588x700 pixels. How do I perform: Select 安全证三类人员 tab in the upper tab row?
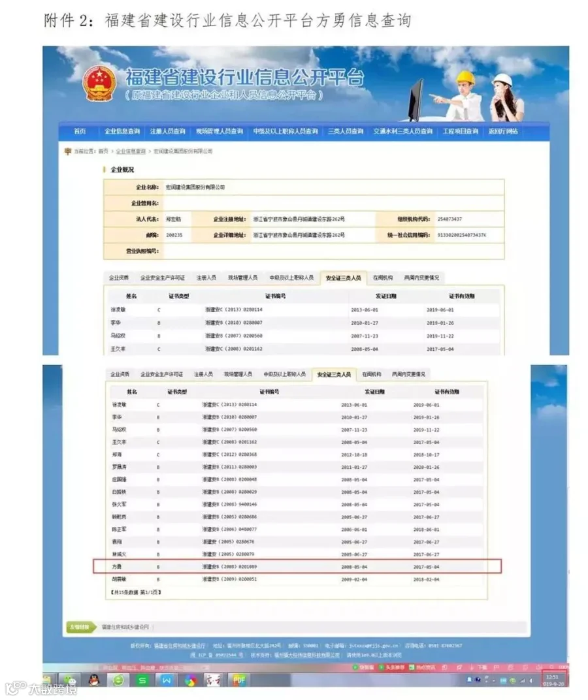point(343,278)
